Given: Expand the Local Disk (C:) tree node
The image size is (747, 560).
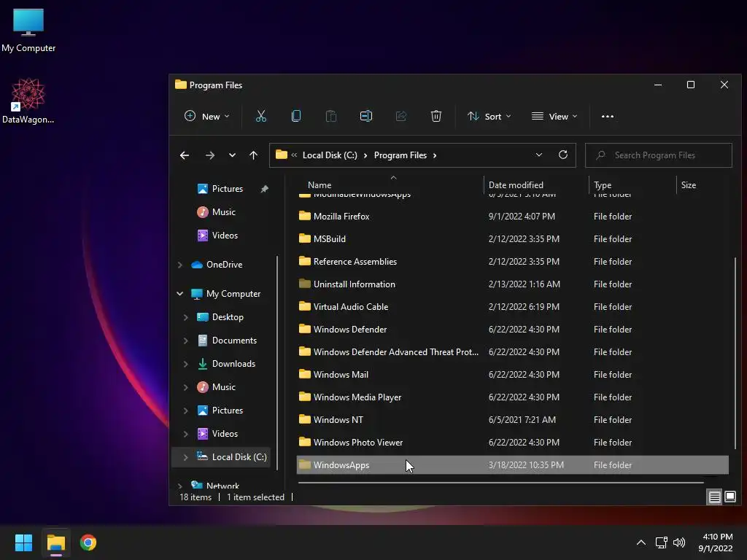Looking at the screenshot, I should pyautogui.click(x=186, y=457).
